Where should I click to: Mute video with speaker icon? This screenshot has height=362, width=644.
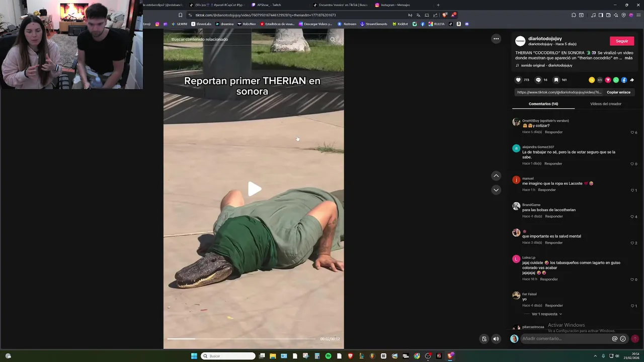point(496,339)
